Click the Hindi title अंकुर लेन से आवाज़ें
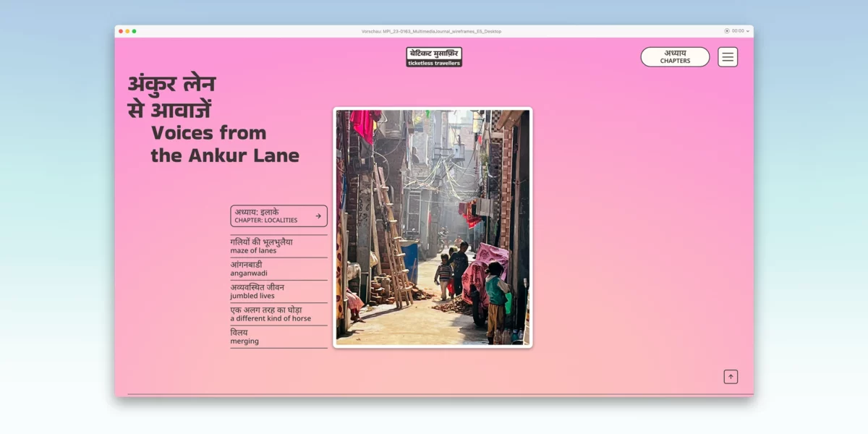868x434 pixels. coord(171,96)
